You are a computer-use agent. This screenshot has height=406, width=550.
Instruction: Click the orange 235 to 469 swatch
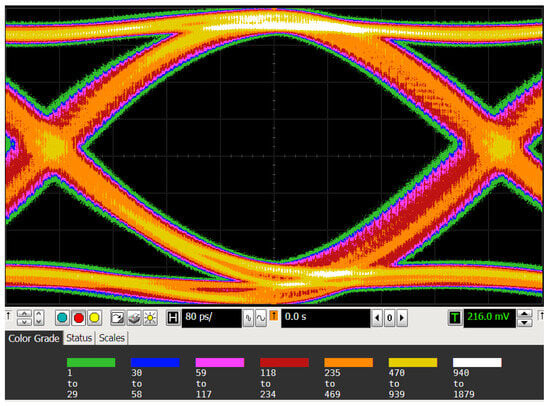[x=349, y=362]
